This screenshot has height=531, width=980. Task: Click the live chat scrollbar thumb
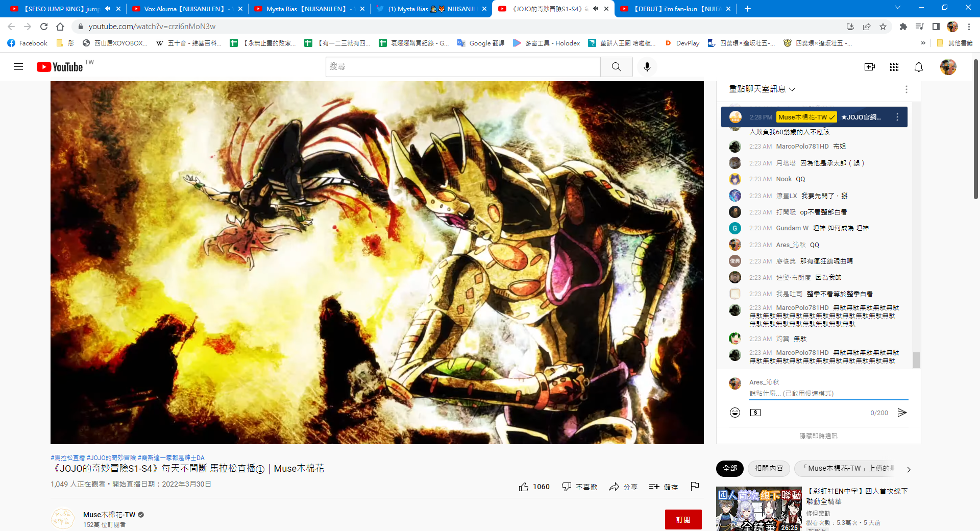click(x=916, y=359)
